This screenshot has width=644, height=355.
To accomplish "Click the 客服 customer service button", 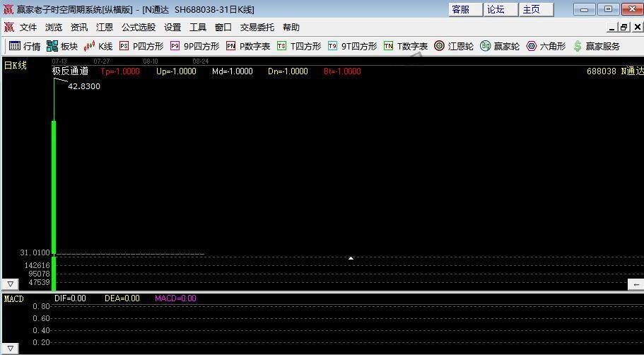I will point(465,9).
